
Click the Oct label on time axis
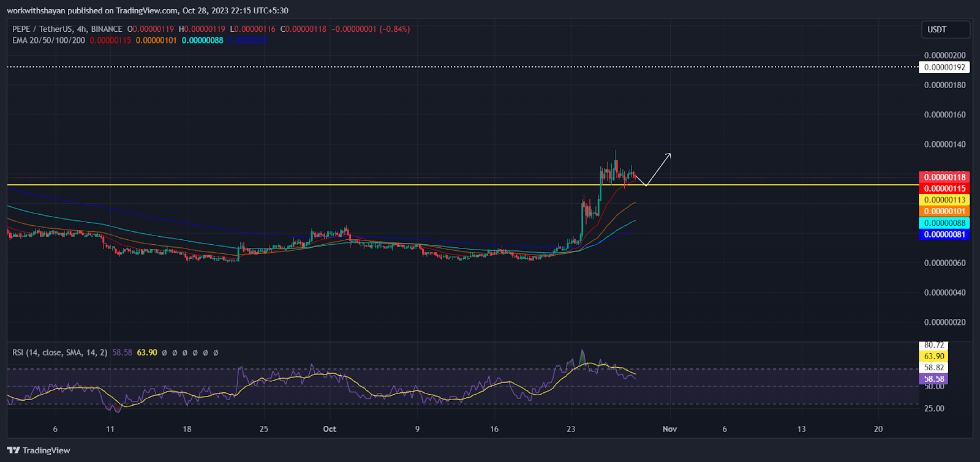tap(330, 429)
